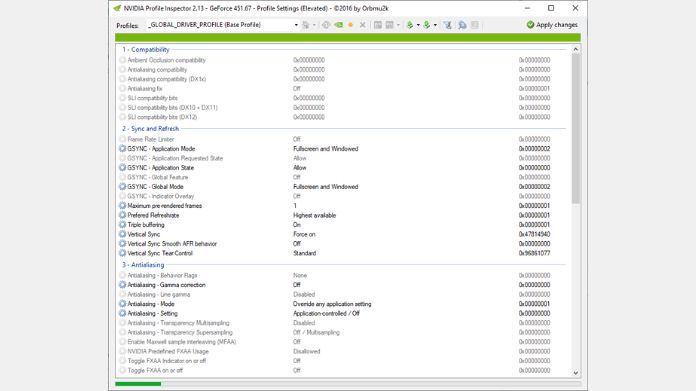
Task: Click the gear icon beside Vertical Sync Smooth AFR behavior
Action: pos(123,244)
